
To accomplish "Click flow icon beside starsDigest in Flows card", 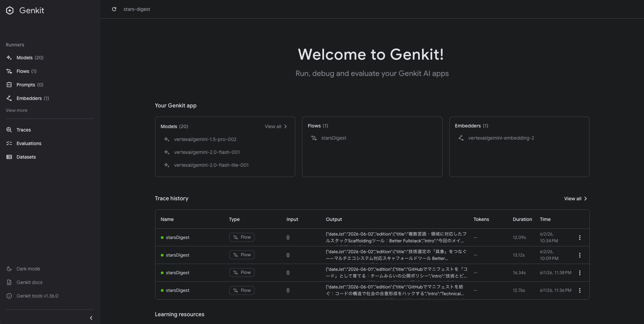I will click(x=314, y=138).
